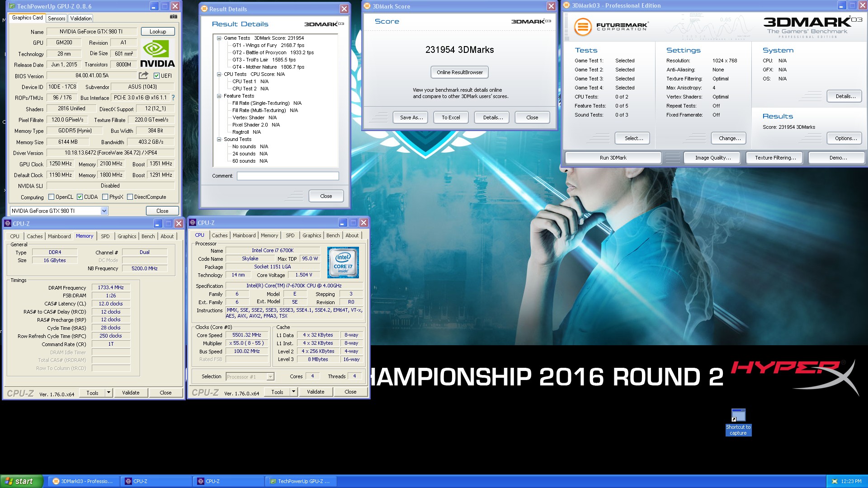This screenshot has height=488, width=868.
Task: Collapse the Feature Tests tree node
Action: [219, 96]
